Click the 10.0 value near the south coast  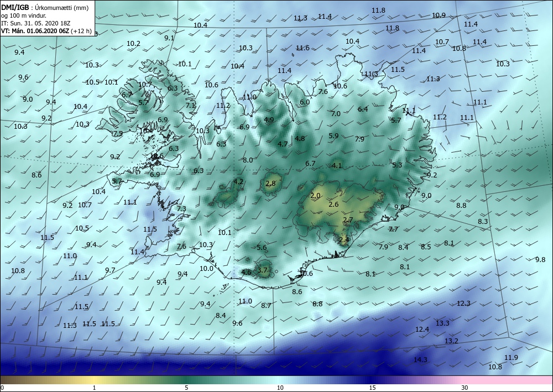pyautogui.click(x=206, y=268)
